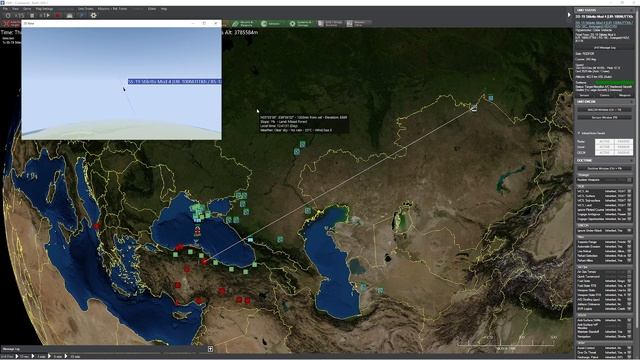Click the green gear-icon Systems button
This screenshot has width=640, height=360.
pyautogui.click(x=301, y=24)
